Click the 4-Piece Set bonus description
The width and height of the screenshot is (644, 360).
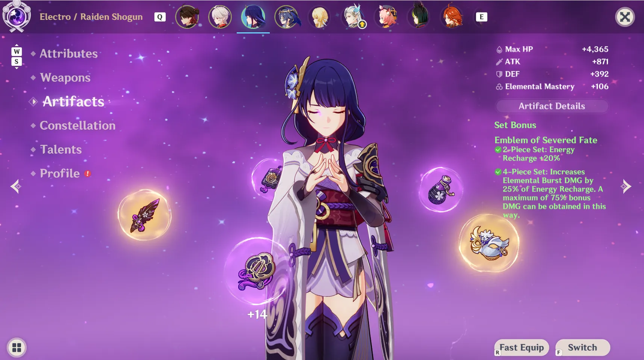click(554, 193)
